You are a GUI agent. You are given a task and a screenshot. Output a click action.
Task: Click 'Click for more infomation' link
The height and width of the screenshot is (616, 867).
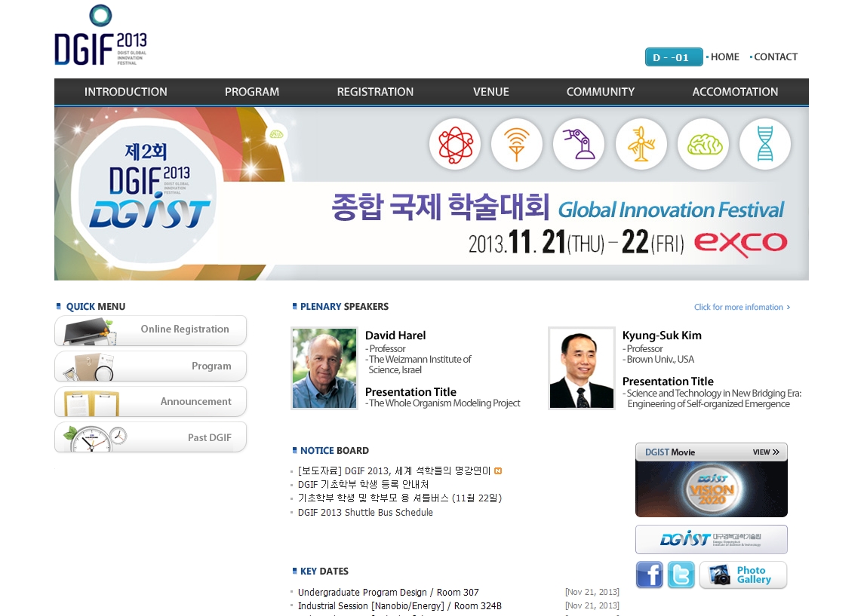click(x=742, y=307)
